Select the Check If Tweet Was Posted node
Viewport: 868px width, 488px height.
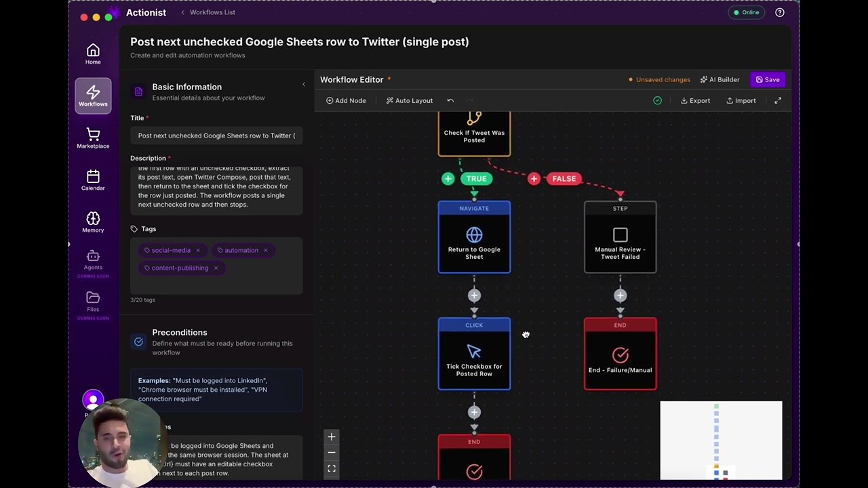(474, 134)
